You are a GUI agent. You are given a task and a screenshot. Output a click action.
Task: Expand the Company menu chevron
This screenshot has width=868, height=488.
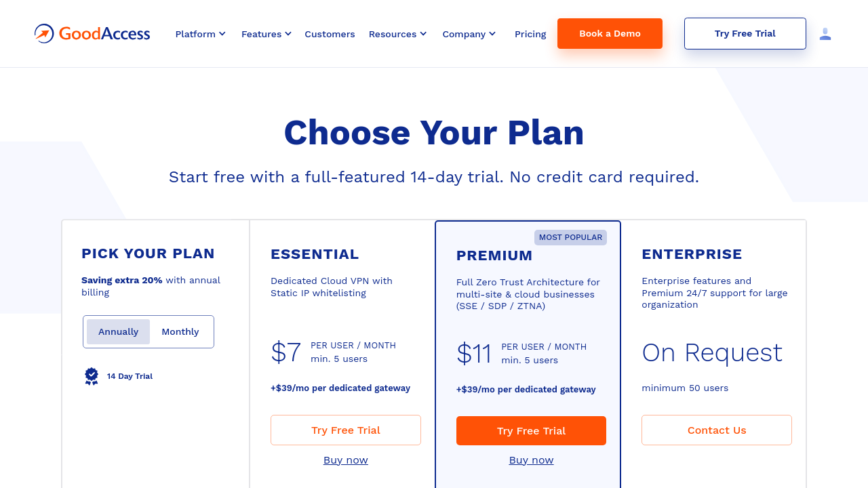click(492, 34)
